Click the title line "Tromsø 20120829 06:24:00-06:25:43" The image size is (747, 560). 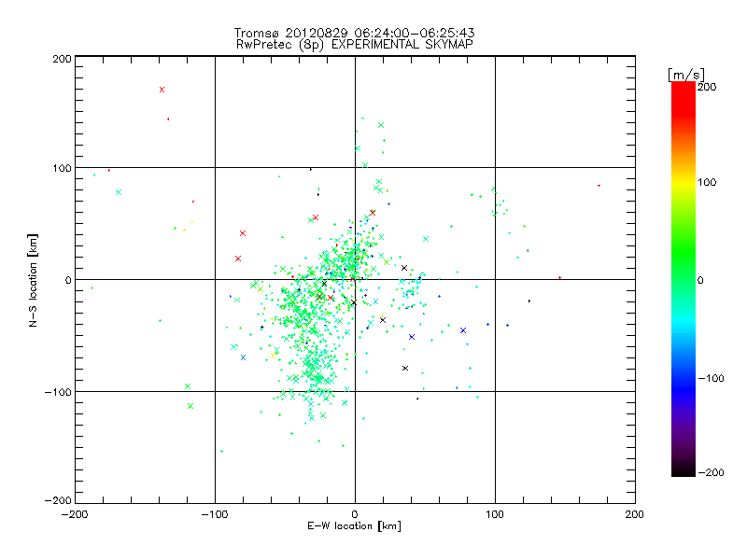(x=354, y=33)
